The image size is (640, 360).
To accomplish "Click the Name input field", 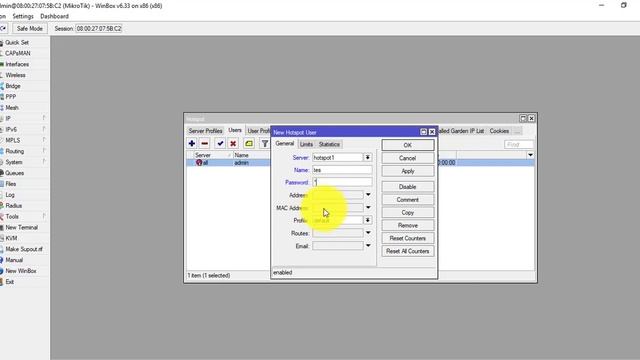I will coord(342,170).
